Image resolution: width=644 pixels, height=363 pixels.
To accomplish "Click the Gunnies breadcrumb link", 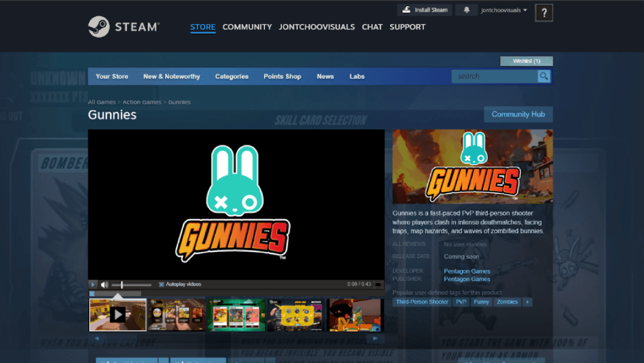I will pyautogui.click(x=179, y=102).
